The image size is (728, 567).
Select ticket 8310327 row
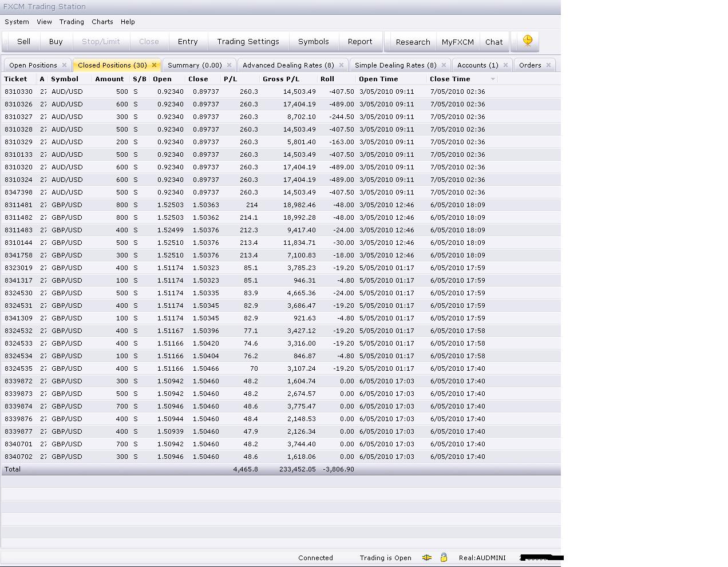point(280,117)
